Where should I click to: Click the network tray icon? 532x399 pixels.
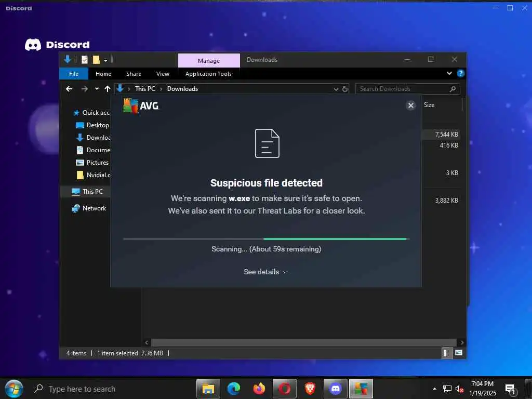point(447,389)
